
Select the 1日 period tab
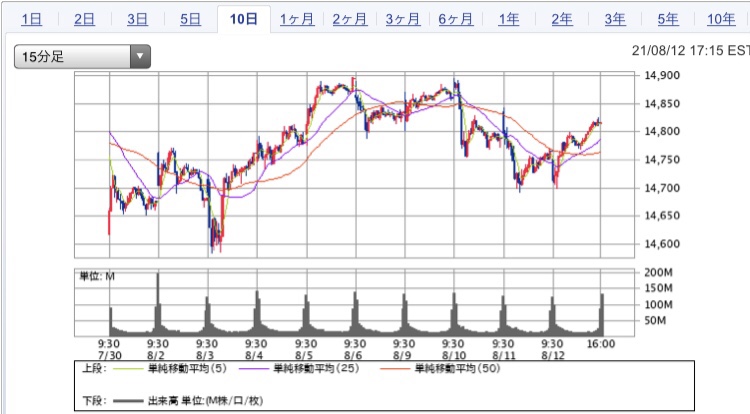[x=32, y=19]
